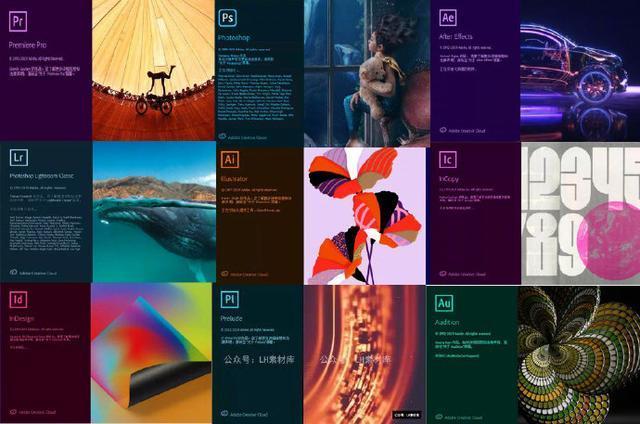The image size is (640, 424).
Task: Click the Ps Photoshop logo icon
Action: 228,18
